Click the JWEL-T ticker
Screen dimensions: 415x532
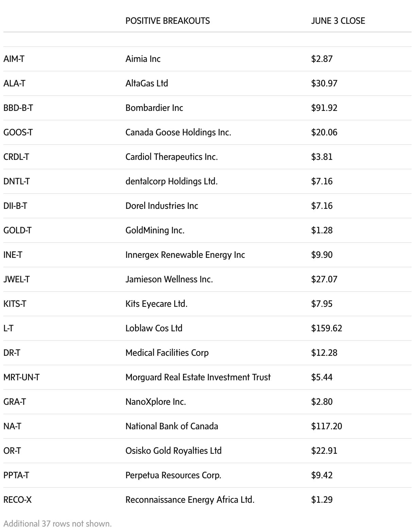coord(16,279)
